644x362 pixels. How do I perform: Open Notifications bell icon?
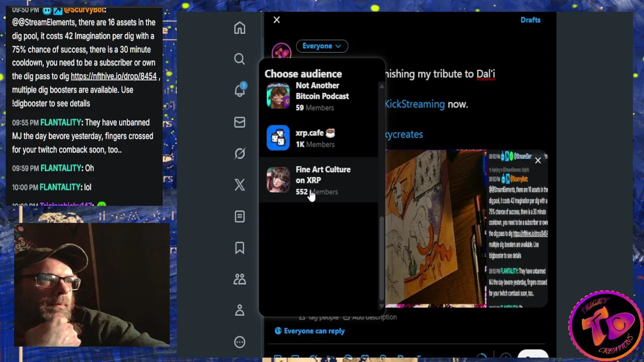239,90
